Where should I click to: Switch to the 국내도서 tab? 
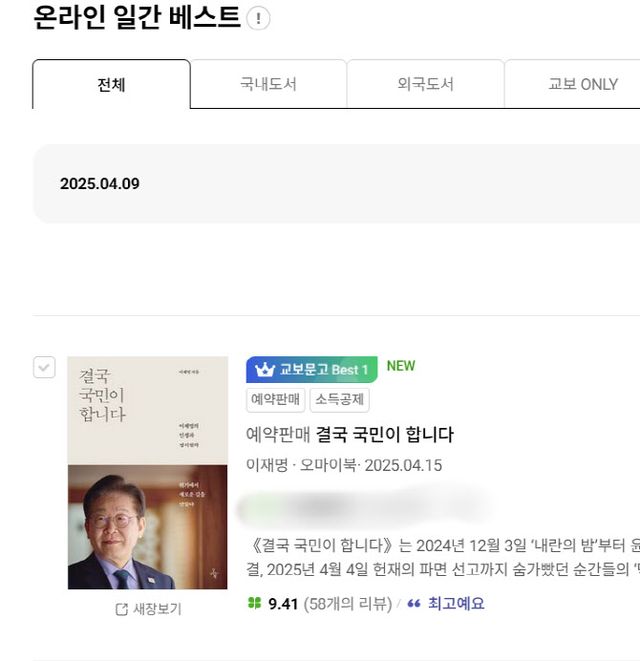pos(268,85)
